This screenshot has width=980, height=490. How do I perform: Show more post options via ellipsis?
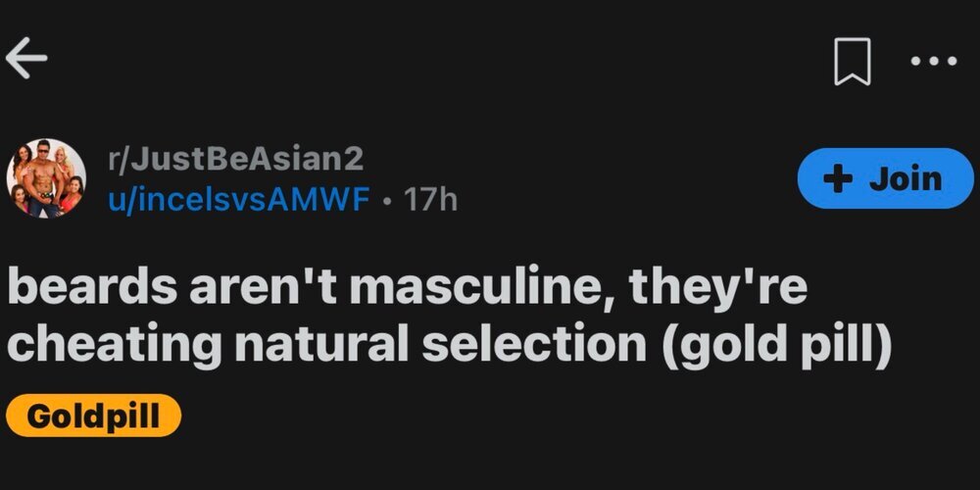(x=933, y=61)
